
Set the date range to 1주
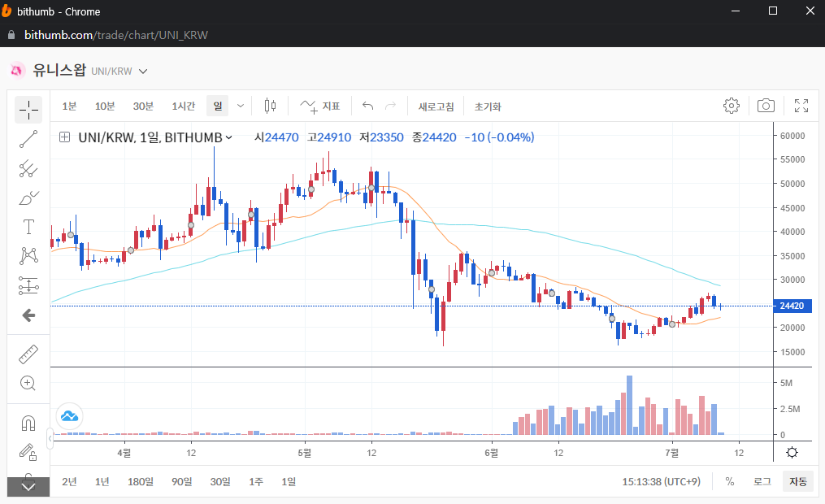pyautogui.click(x=256, y=482)
